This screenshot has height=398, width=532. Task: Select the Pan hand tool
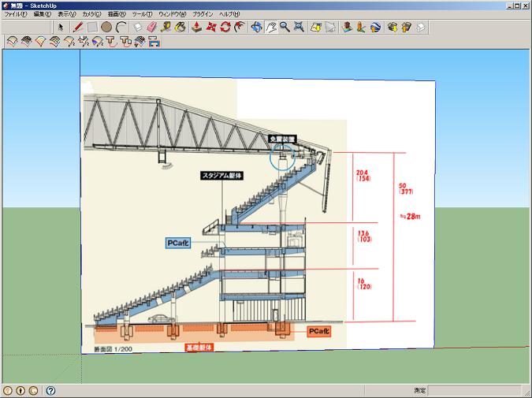270,27
